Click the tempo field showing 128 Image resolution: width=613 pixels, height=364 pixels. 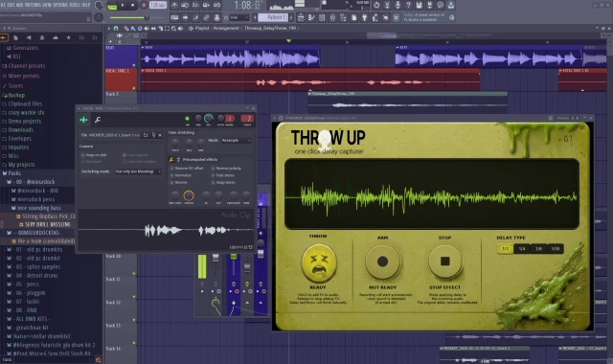(157, 5)
